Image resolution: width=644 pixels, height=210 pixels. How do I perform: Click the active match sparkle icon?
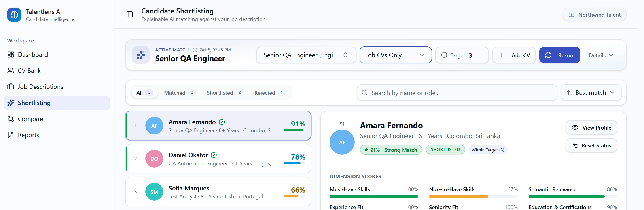point(141,55)
